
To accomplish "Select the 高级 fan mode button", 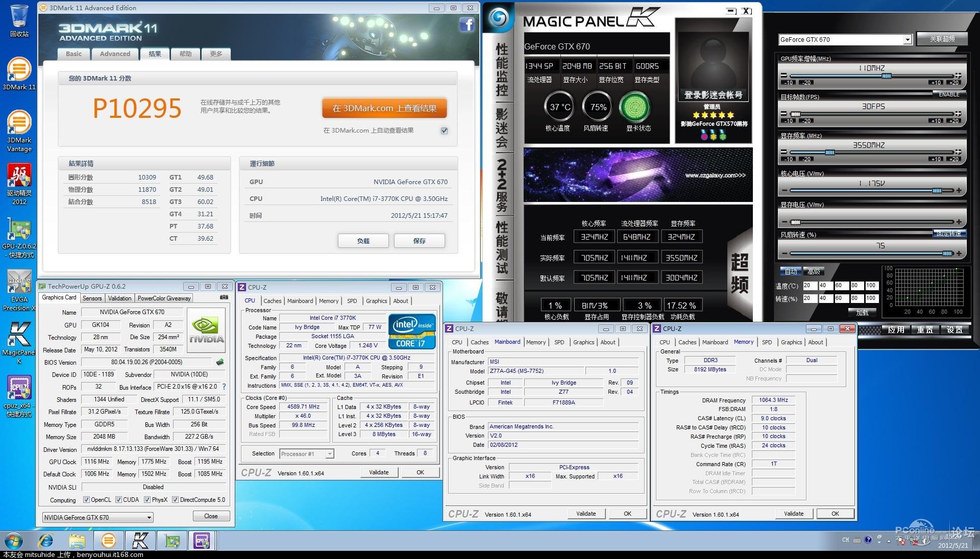I will click(814, 271).
